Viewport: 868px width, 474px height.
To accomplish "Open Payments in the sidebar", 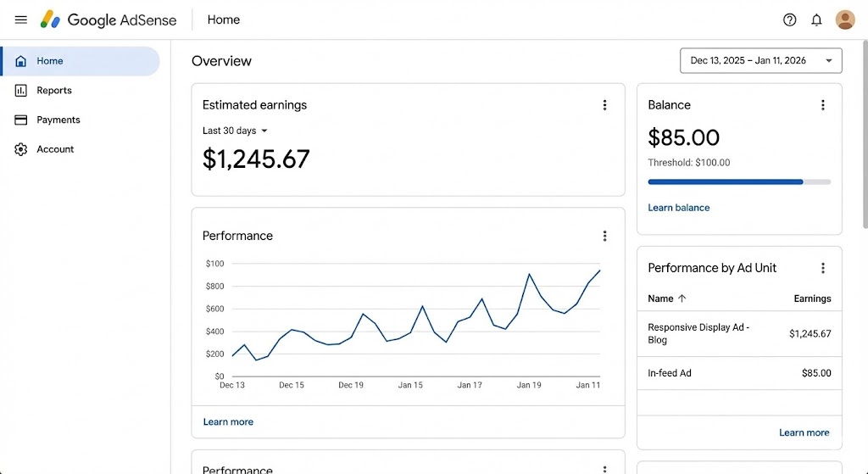I will tap(58, 120).
